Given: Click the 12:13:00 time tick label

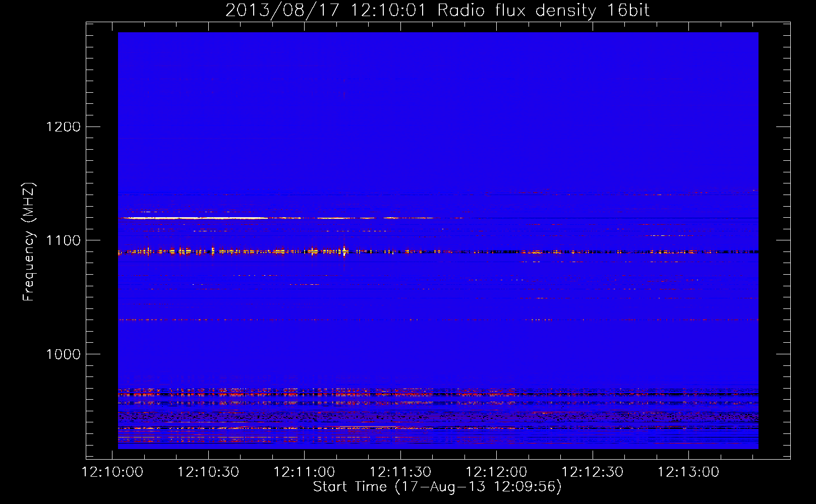Looking at the screenshot, I should (688, 472).
